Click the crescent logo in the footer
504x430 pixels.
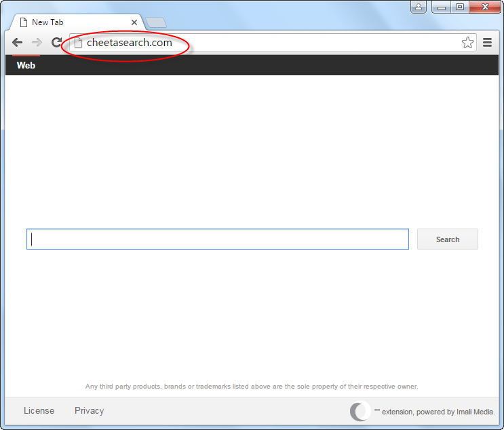point(360,412)
